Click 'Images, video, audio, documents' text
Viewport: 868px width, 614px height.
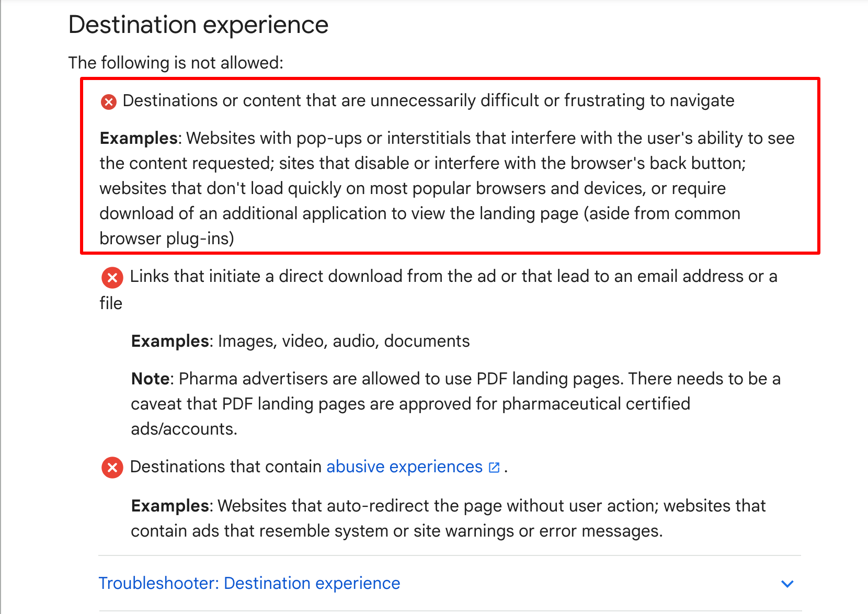pyautogui.click(x=344, y=341)
